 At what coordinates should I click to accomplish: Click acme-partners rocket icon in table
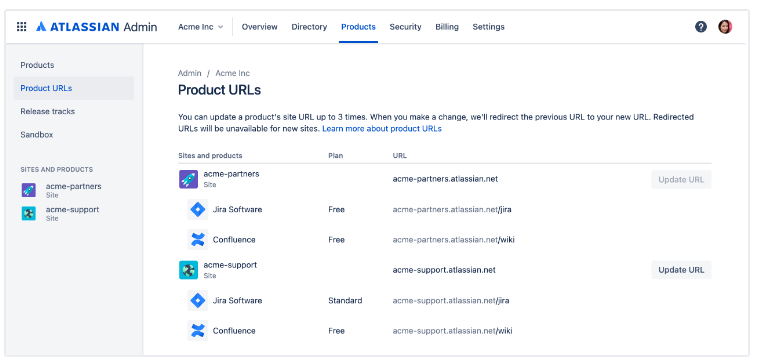(188, 179)
